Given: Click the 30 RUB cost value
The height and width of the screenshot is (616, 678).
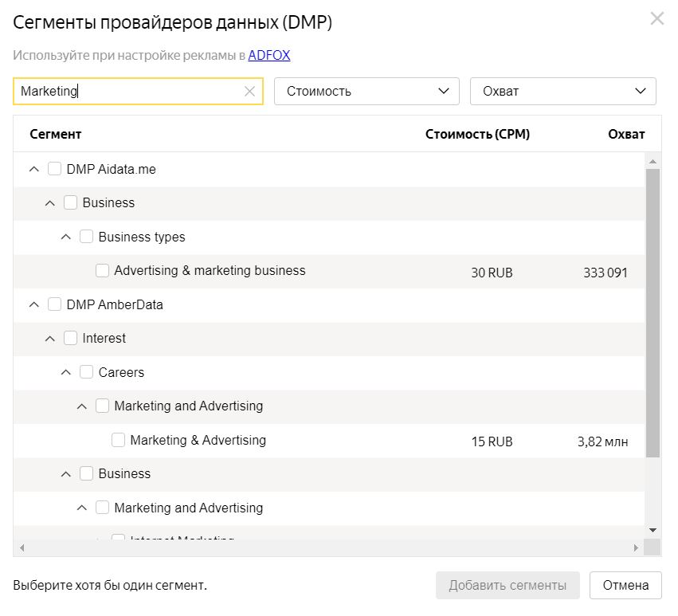Looking at the screenshot, I should (492, 273).
